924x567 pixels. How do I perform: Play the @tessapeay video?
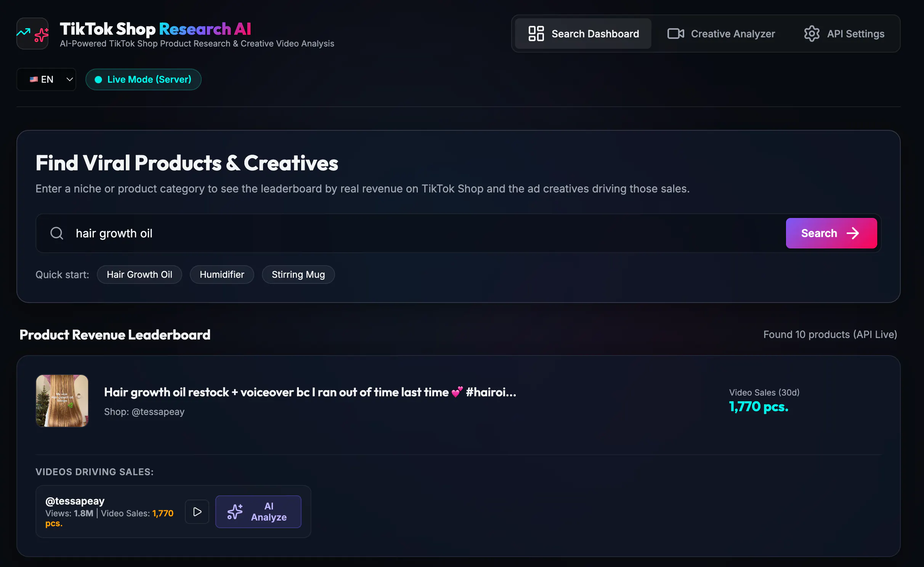[197, 512]
